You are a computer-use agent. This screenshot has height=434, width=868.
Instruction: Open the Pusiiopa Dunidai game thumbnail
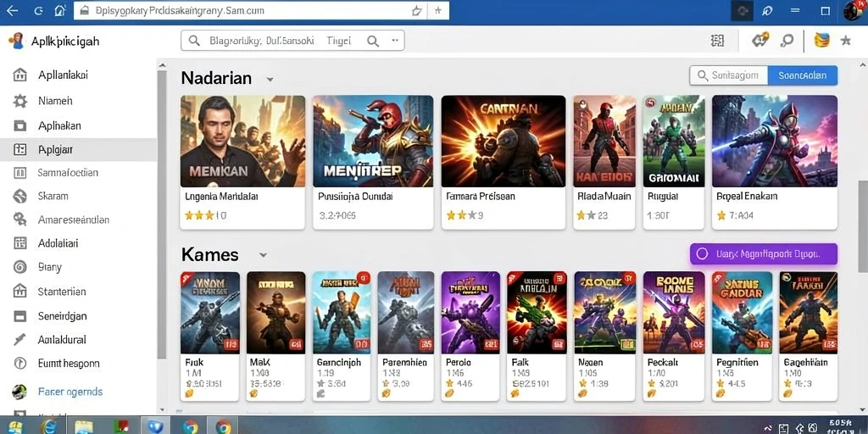(373, 142)
